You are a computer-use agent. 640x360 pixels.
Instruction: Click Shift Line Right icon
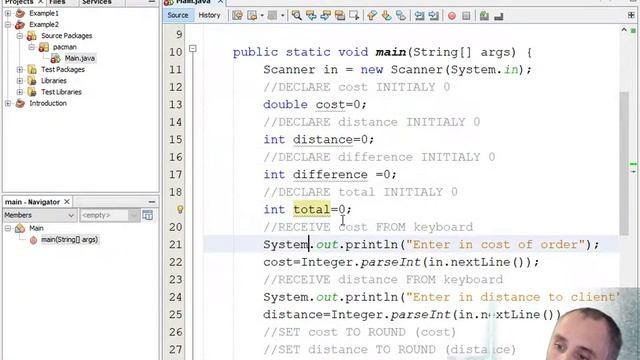click(434, 16)
